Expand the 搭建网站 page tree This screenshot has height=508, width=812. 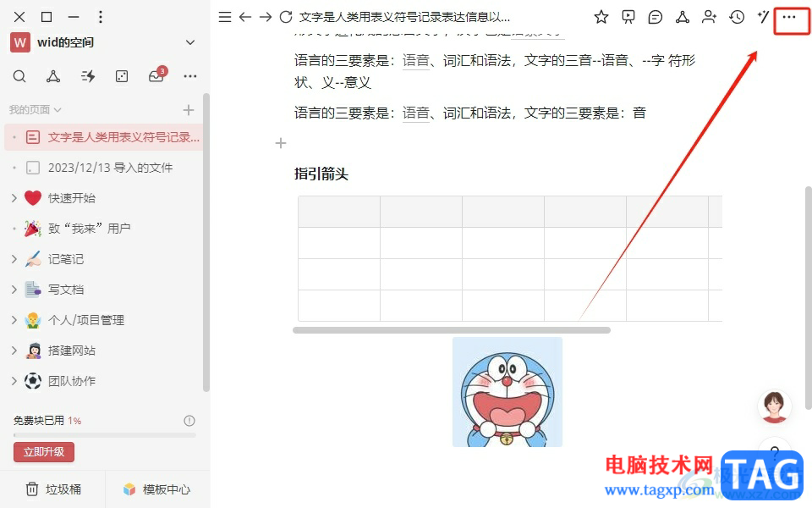[x=14, y=351]
